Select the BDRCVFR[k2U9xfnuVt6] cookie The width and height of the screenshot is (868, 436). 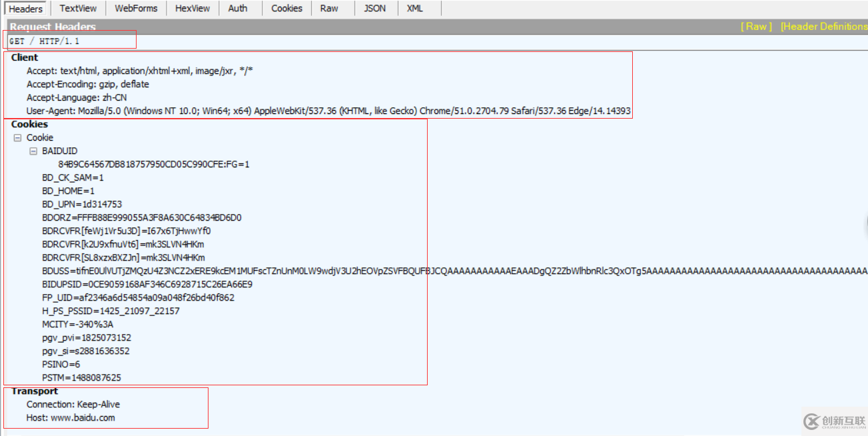[123, 244]
